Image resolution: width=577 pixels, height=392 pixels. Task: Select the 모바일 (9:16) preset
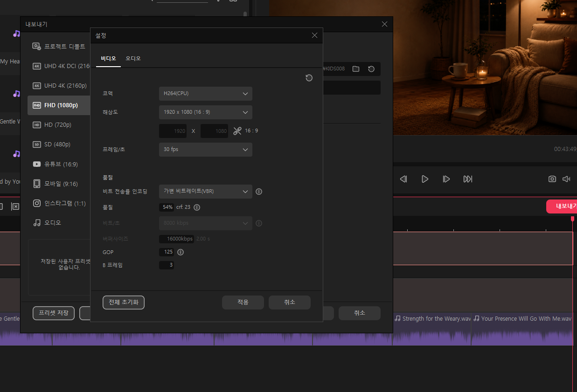click(x=59, y=184)
